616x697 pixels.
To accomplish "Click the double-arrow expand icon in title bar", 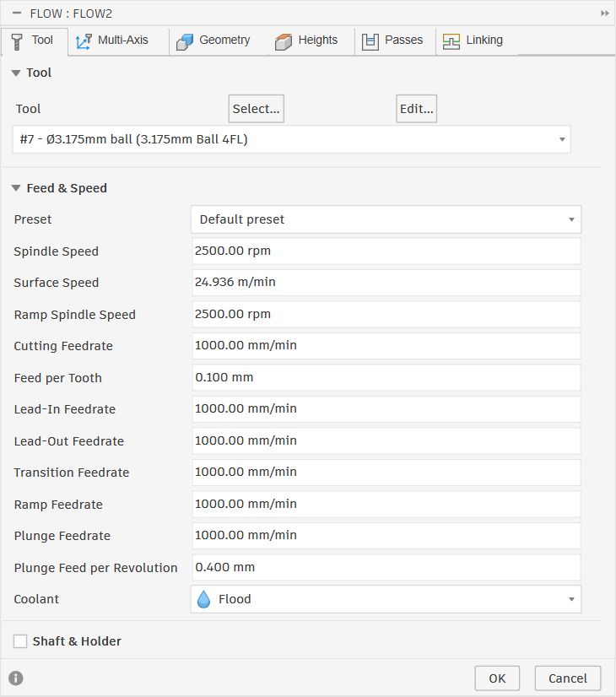I will 605,14.
